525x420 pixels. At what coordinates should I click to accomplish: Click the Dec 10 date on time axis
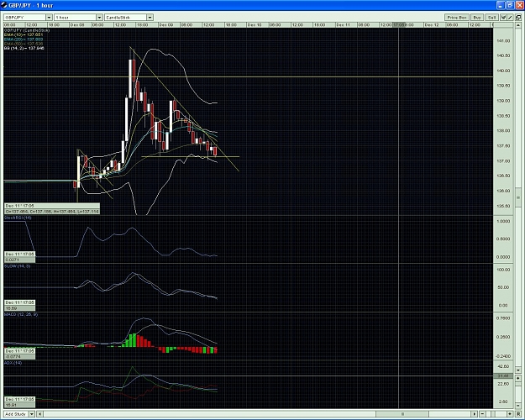pos(255,25)
